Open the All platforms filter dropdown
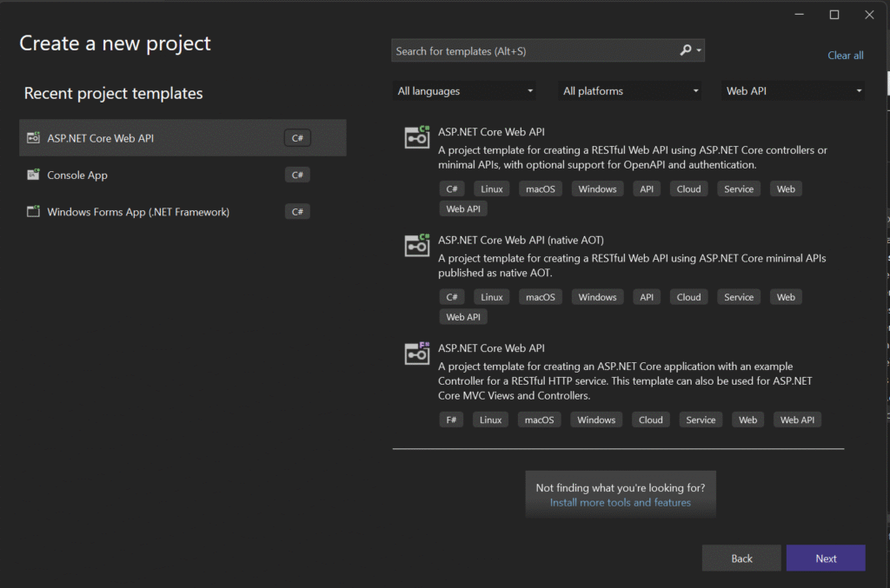The width and height of the screenshot is (890, 588). pyautogui.click(x=632, y=91)
